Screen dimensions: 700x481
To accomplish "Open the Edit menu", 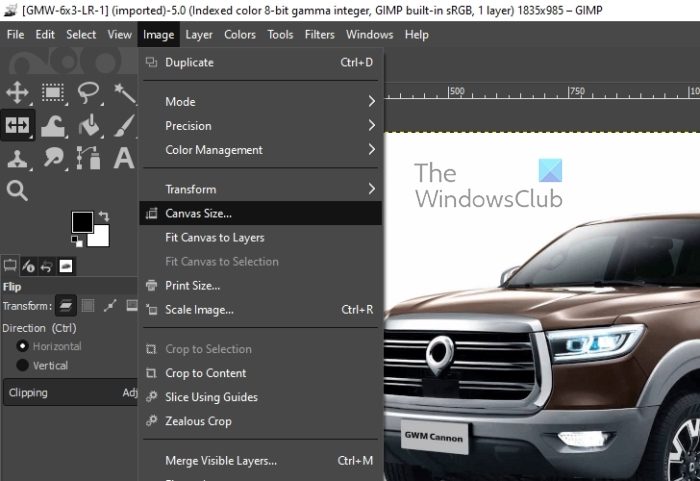I will [x=45, y=34].
